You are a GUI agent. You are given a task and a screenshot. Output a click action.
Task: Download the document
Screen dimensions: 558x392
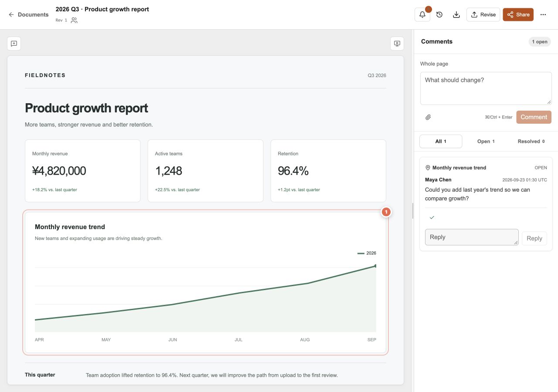coord(456,14)
